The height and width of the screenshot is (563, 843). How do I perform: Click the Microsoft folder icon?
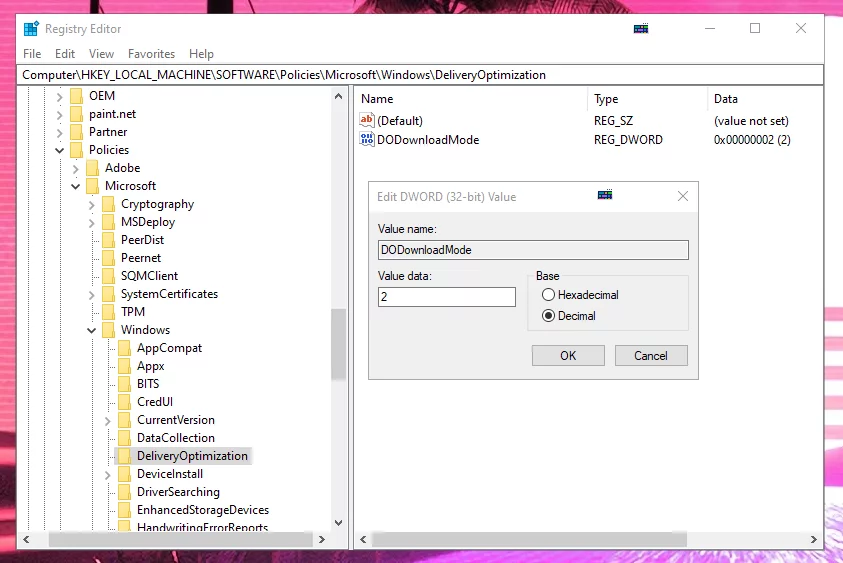[93, 186]
